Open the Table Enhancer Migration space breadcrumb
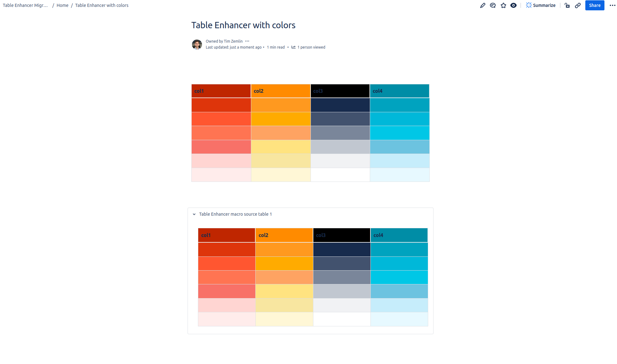Screen dimensions: 617x364 click(25, 5)
